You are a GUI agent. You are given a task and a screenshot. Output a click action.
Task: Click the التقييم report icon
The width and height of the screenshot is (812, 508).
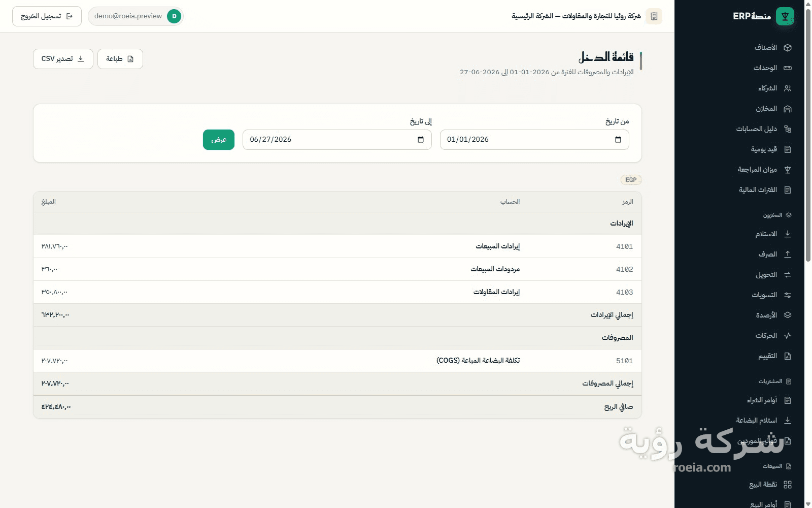point(788,356)
